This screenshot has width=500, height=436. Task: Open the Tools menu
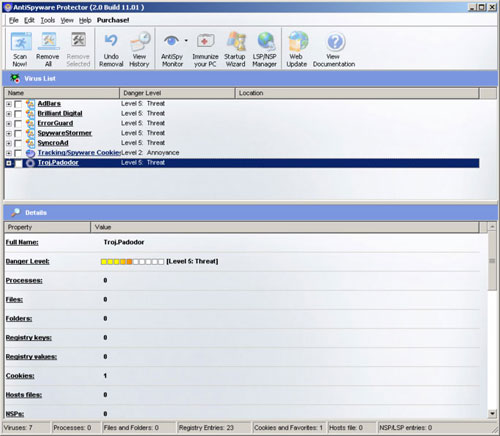48,20
